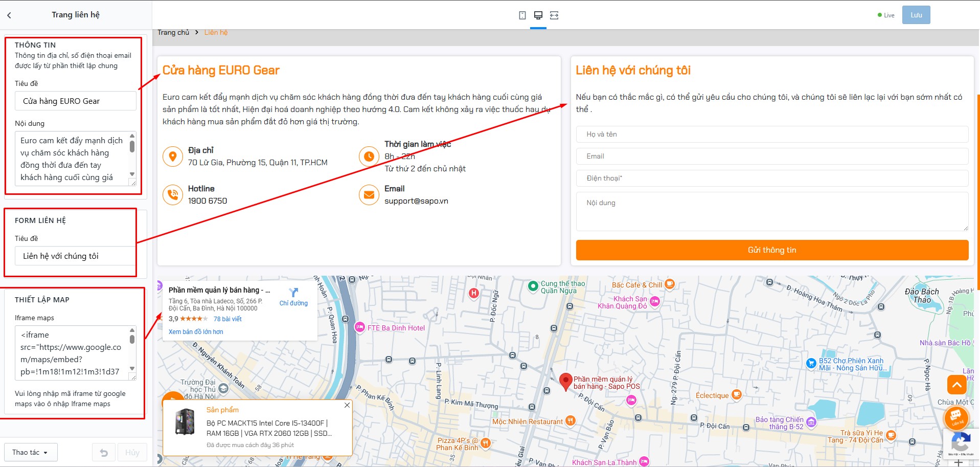
Task: Click the support@sapo.vn email address
Action: pos(416,201)
